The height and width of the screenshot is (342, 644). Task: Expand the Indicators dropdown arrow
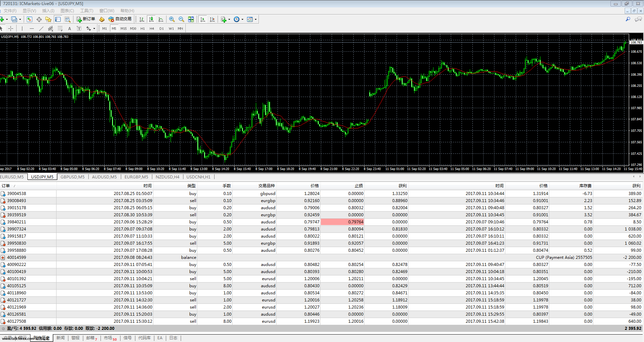click(x=229, y=19)
